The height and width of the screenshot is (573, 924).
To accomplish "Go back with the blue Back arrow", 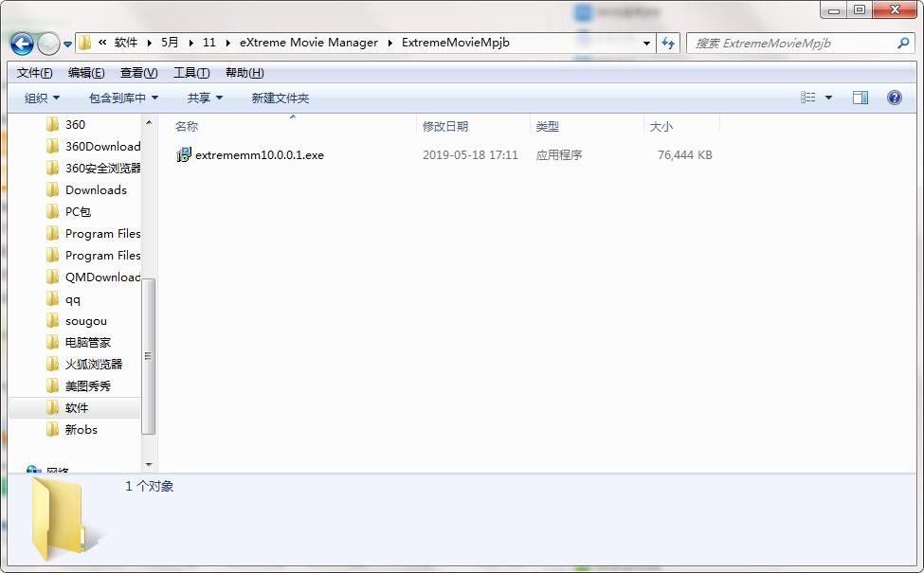I will [x=22, y=44].
